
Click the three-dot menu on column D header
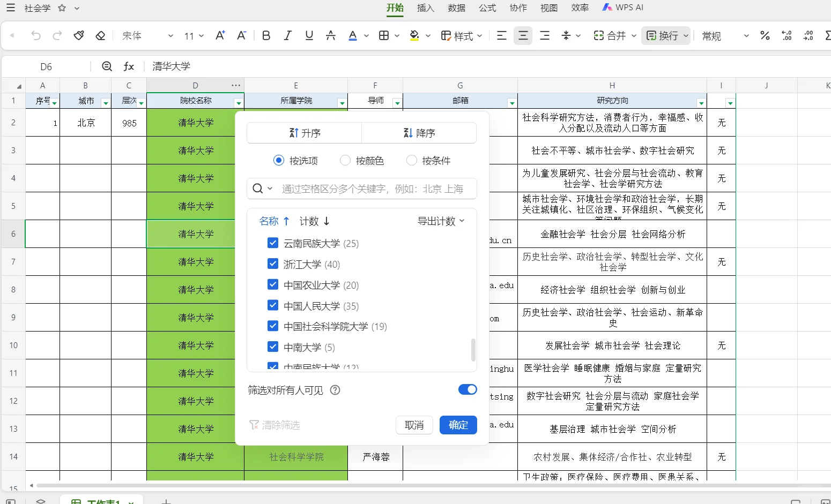pyautogui.click(x=236, y=85)
